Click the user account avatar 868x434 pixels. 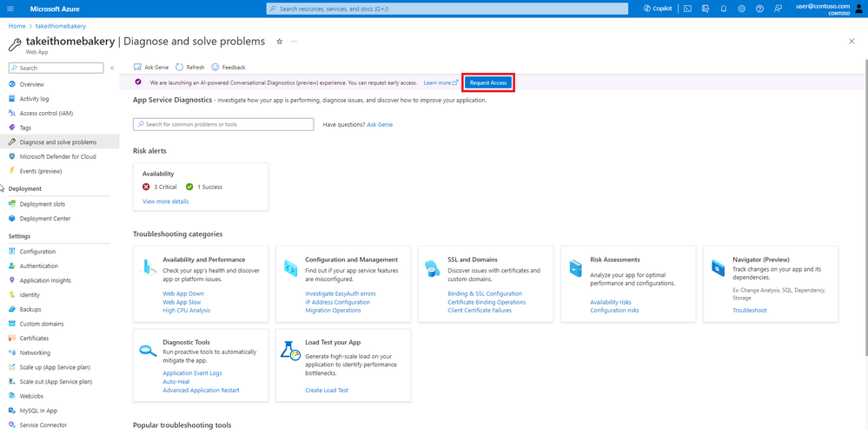(x=859, y=9)
